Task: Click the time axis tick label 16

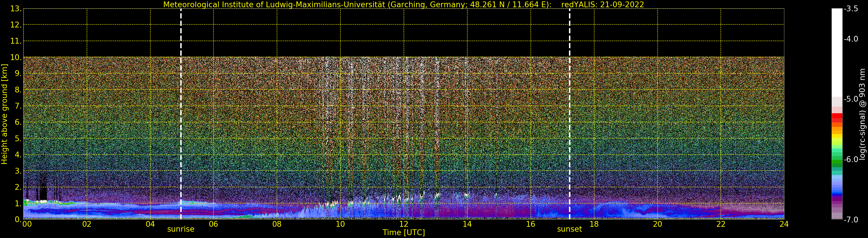Action: pyautogui.click(x=531, y=224)
